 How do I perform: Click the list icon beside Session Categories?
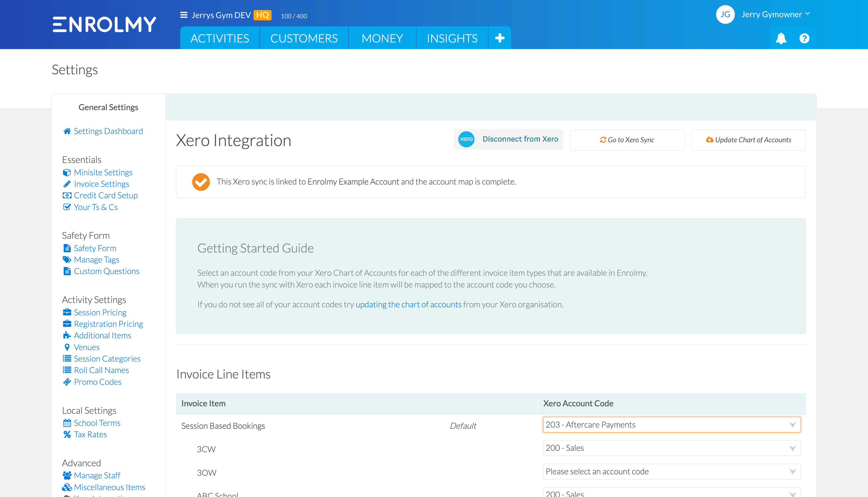point(67,358)
